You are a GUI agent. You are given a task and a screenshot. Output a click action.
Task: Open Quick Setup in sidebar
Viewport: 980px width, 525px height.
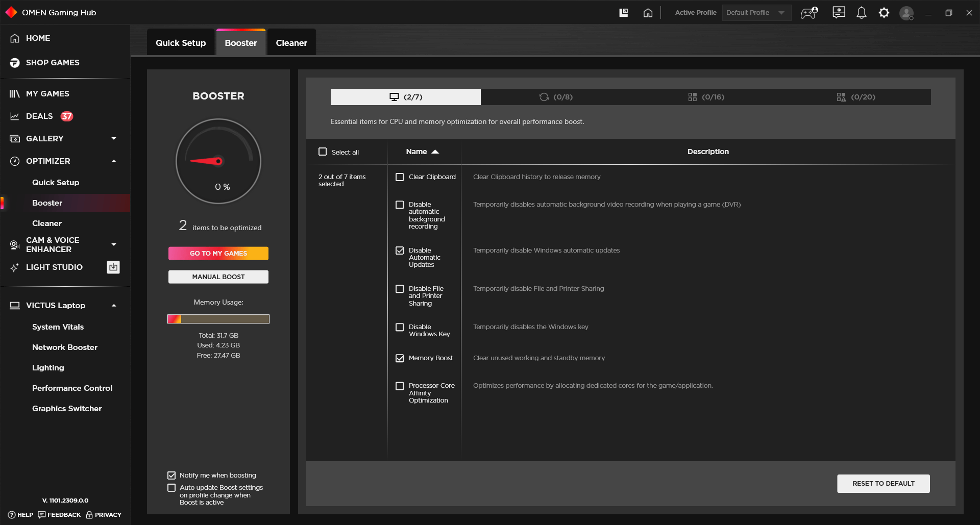click(56, 183)
